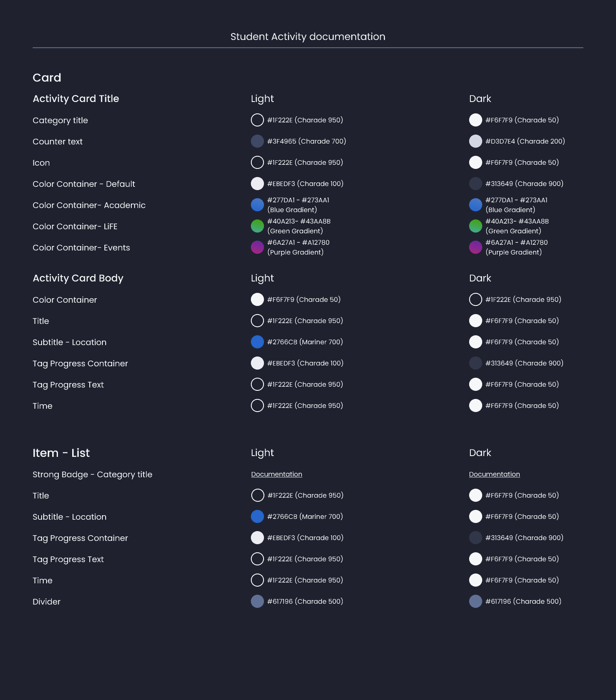
Task: Click the Student Activity documentation title
Action: (308, 37)
